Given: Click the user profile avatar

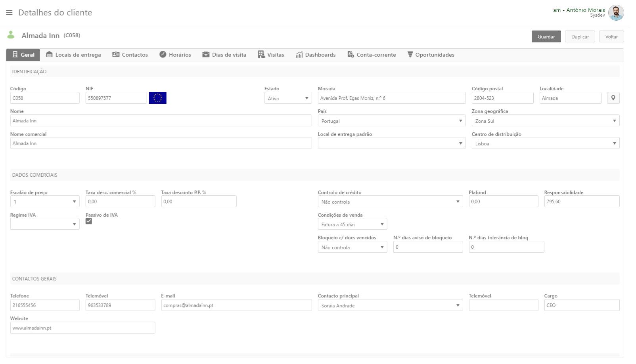Looking at the screenshot, I should coord(616,13).
